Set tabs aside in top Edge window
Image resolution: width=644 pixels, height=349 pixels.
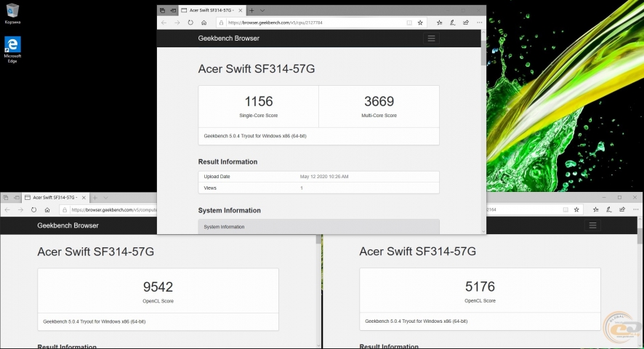coord(173,10)
